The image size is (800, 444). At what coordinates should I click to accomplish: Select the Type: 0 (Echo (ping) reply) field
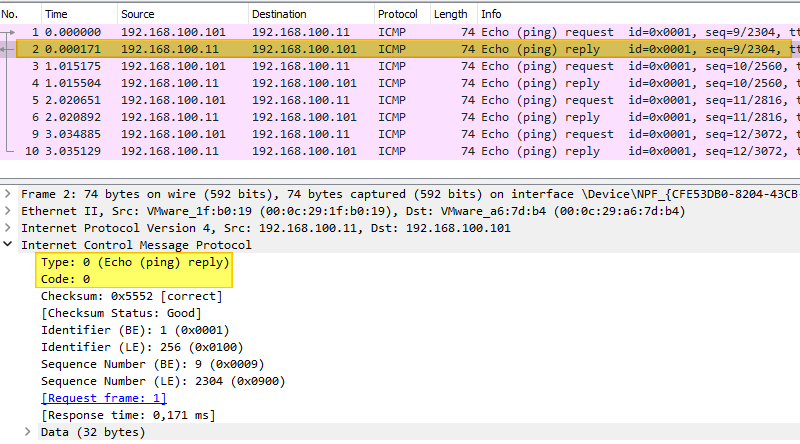point(135,262)
